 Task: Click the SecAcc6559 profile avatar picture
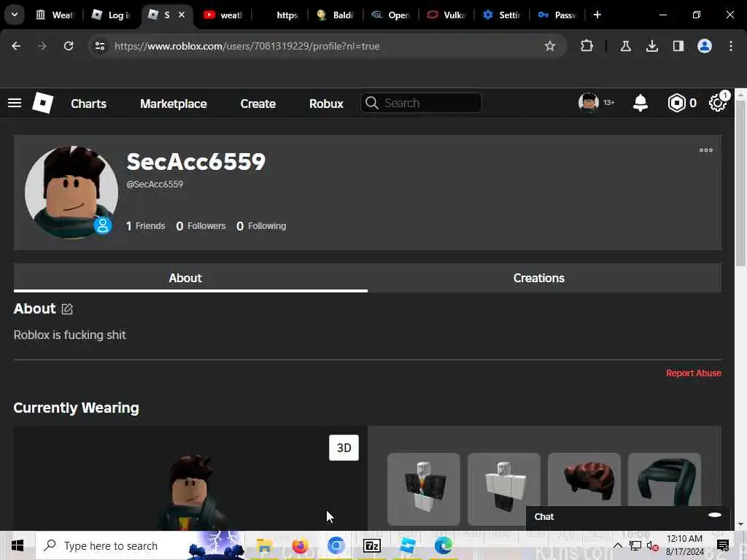[x=71, y=192]
